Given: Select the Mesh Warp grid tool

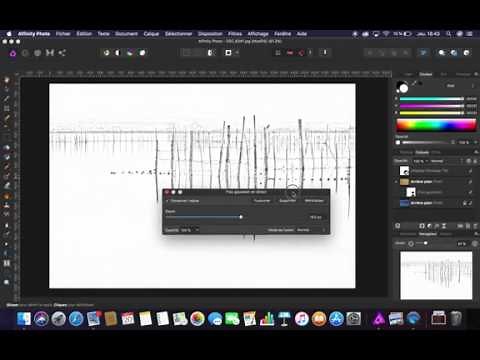Looking at the screenshot, I should point(7,263).
